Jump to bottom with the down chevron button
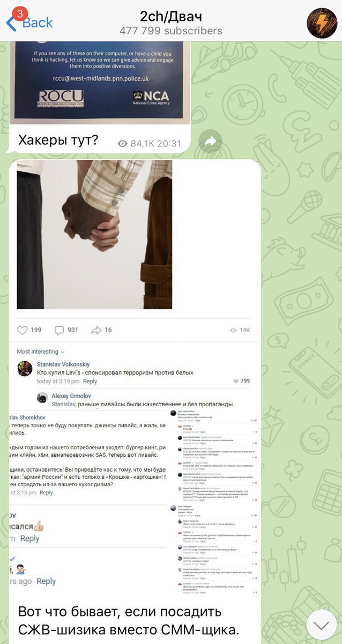342x644 pixels. click(x=321, y=624)
